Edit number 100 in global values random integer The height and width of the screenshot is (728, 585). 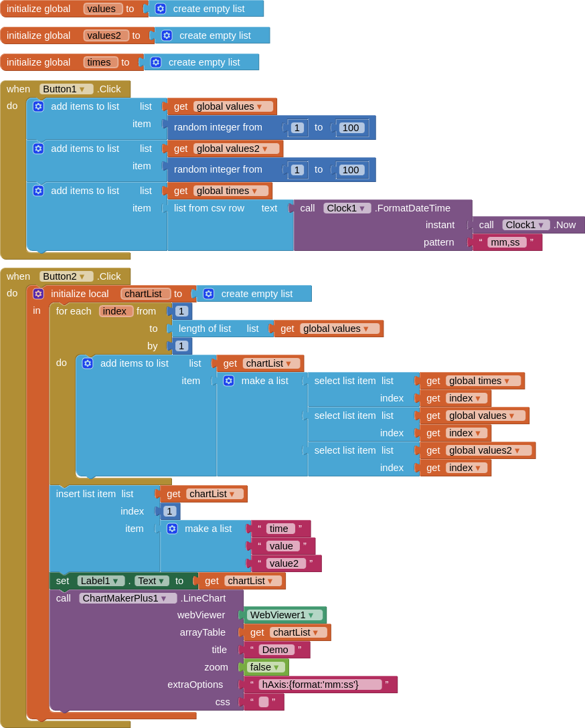click(351, 128)
